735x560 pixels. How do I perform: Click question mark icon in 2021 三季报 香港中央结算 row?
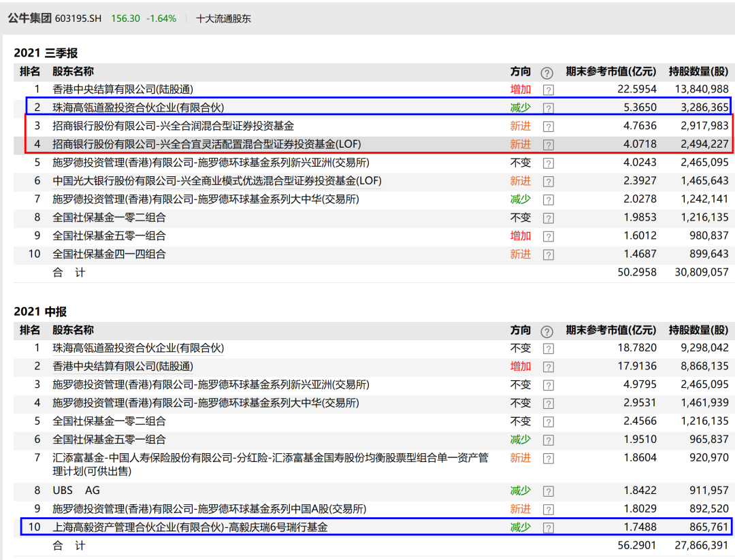click(x=549, y=90)
